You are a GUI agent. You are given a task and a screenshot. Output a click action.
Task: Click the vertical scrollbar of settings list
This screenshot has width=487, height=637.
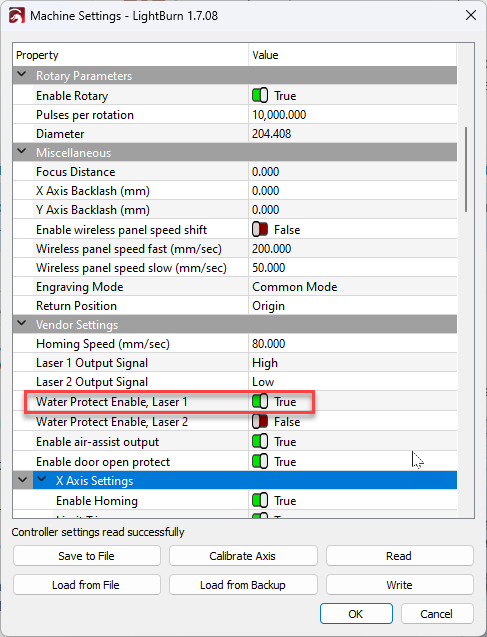tap(466, 169)
